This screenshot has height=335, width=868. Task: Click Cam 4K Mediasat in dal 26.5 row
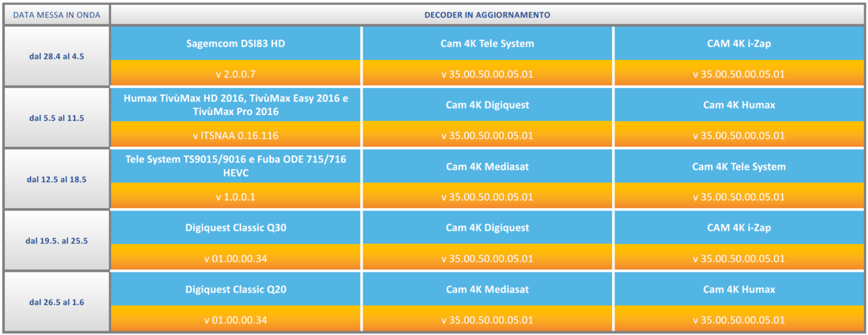tap(487, 289)
